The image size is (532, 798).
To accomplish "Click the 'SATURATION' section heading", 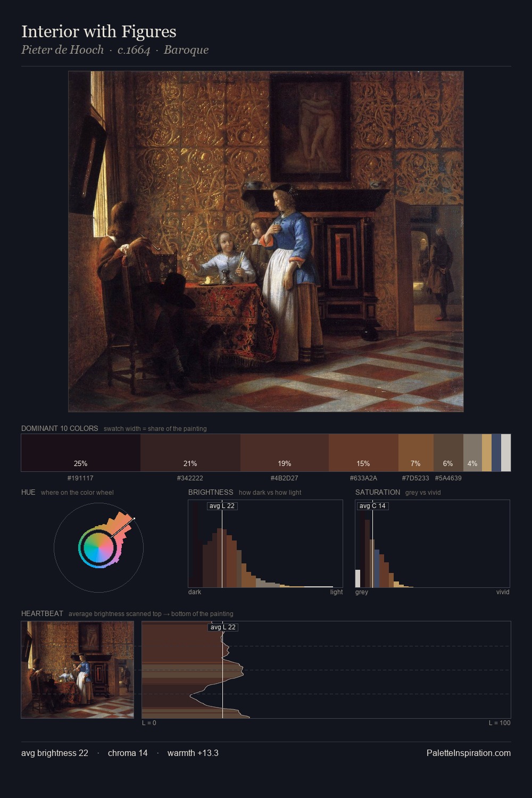I will point(378,492).
